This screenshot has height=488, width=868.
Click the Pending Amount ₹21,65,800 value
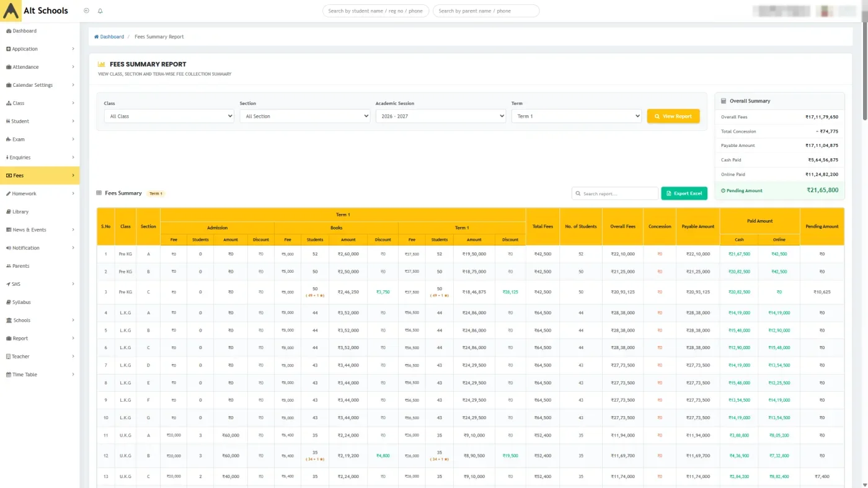822,190
